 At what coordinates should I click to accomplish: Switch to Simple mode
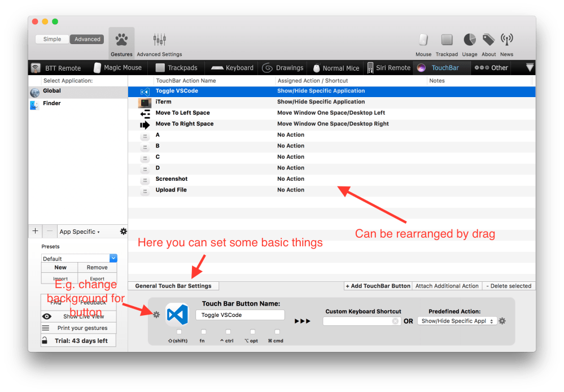click(53, 40)
